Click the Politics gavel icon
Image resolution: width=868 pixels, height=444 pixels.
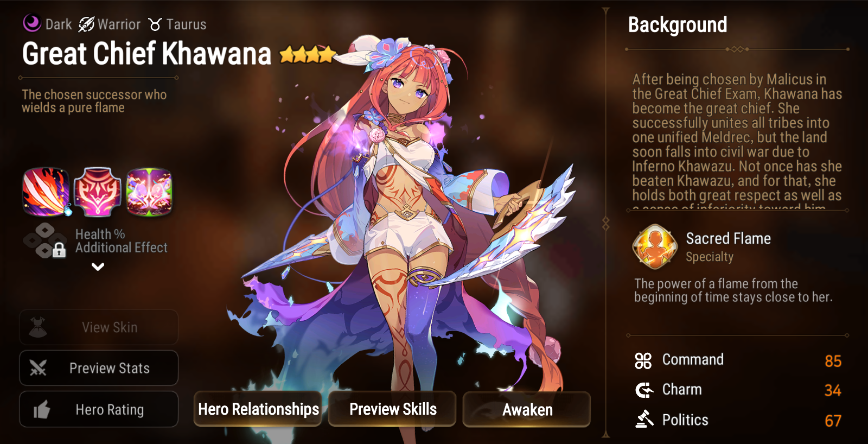[x=644, y=419]
